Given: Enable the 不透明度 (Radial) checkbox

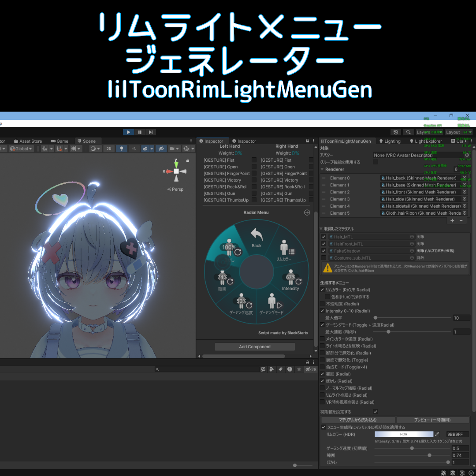Looking at the screenshot, I should (x=322, y=304).
